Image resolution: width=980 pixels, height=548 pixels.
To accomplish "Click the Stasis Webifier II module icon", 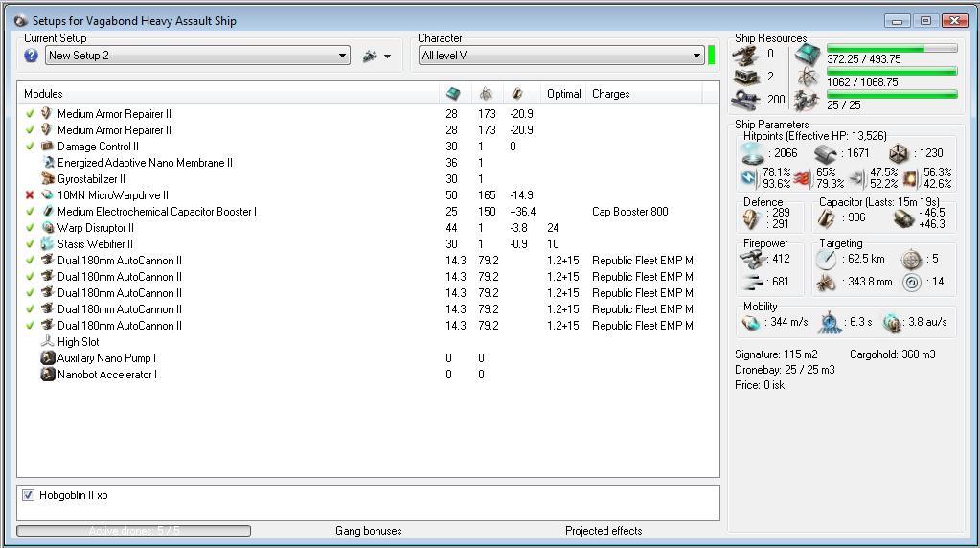I will 47,243.
